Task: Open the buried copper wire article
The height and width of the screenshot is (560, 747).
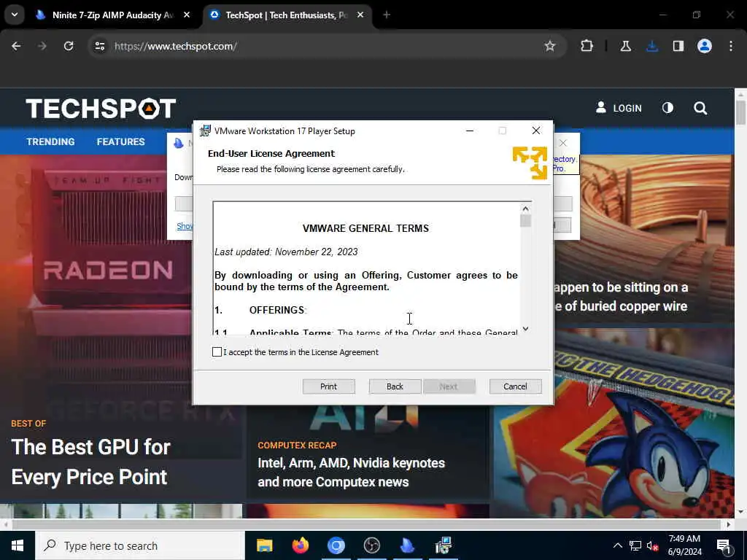Action: point(622,297)
